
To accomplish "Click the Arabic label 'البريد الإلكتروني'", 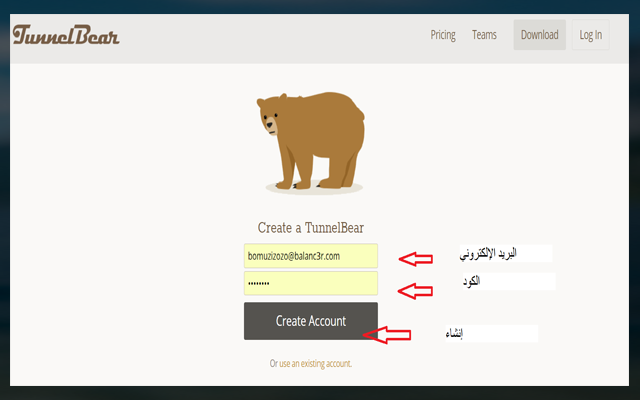I will 506,254.
